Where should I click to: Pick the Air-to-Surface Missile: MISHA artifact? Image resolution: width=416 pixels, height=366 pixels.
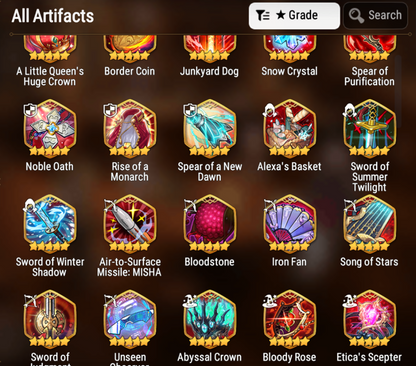(130, 223)
